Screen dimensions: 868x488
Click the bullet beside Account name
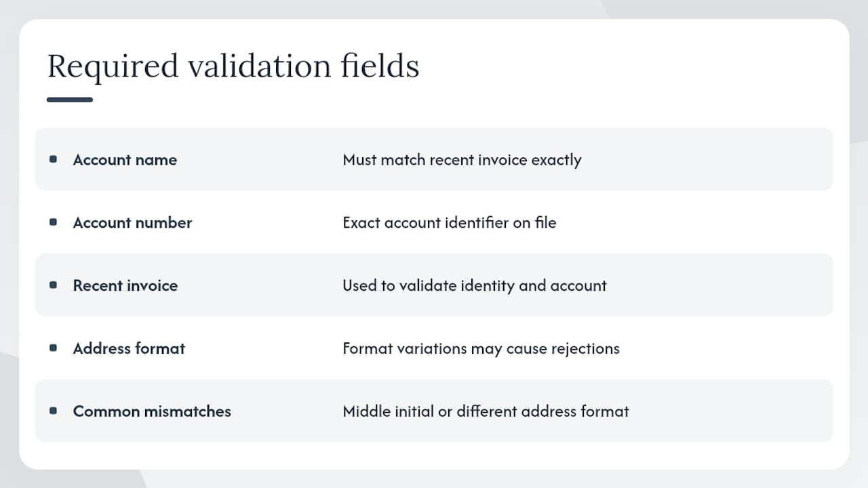pos(54,159)
